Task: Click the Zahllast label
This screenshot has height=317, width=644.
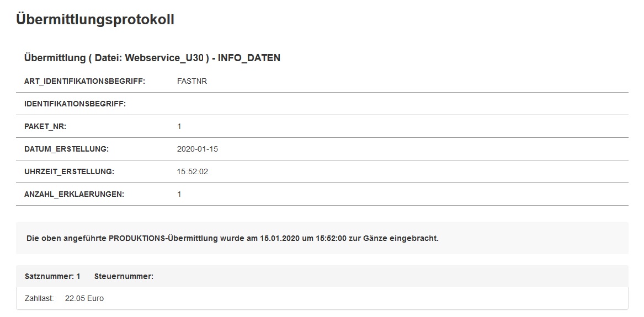Action: (39, 299)
